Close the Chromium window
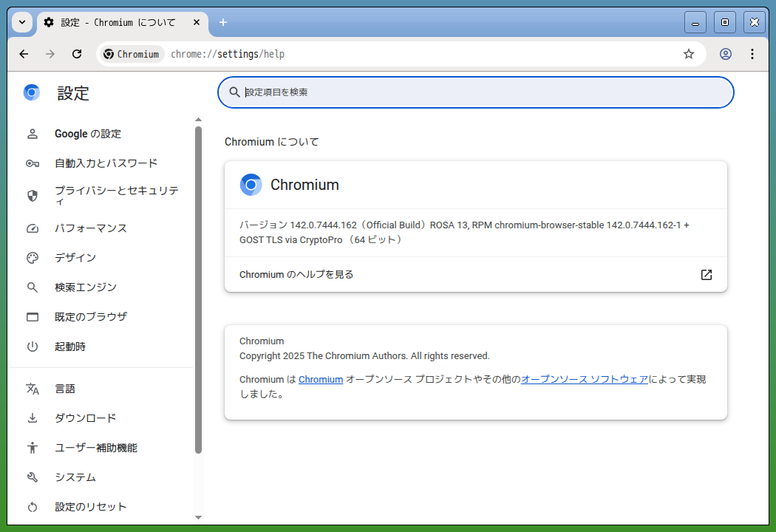 click(755, 22)
